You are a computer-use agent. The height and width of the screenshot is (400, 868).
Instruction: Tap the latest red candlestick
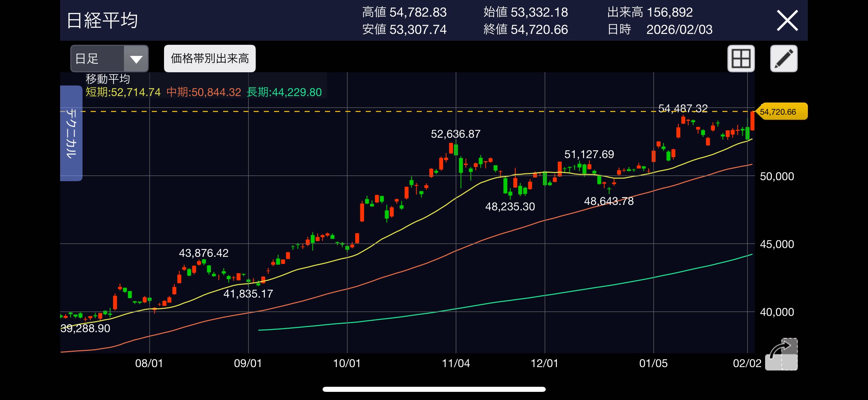point(753,121)
